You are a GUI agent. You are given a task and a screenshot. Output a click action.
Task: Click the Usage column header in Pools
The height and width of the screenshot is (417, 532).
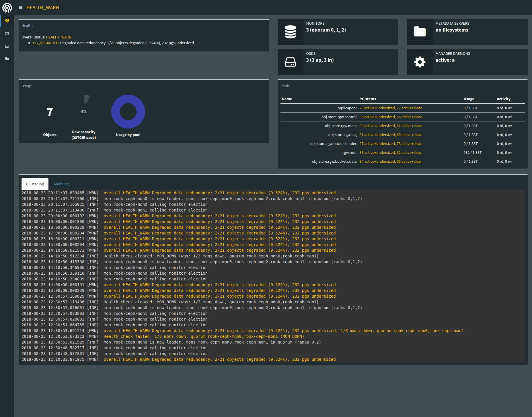469,99
